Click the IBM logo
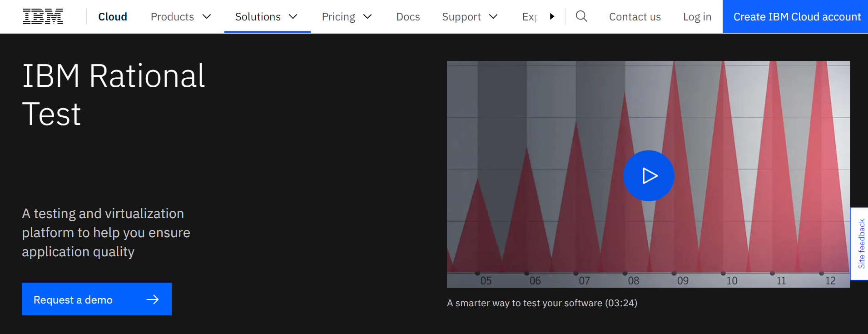868x334 pixels. click(43, 17)
